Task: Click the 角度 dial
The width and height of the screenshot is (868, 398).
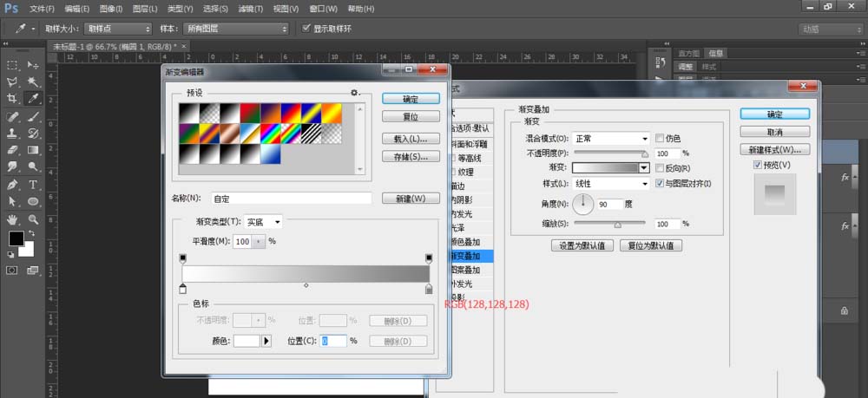Action: coord(583,205)
